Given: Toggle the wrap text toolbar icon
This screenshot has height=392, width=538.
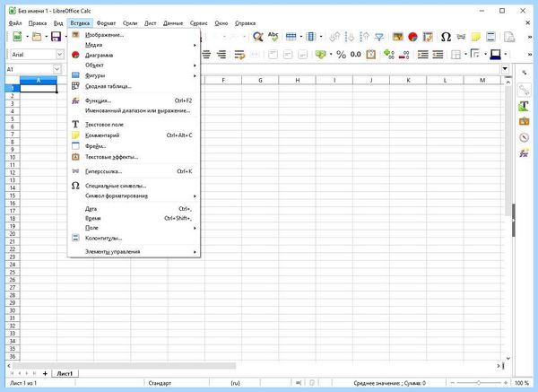Looking at the screenshot, I should coord(239,54).
